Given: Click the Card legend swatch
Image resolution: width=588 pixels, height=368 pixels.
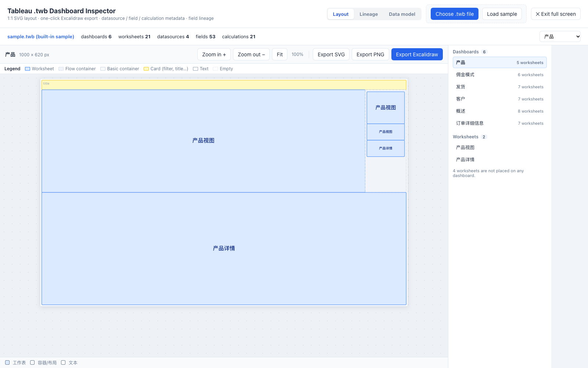Looking at the screenshot, I should (x=146, y=69).
